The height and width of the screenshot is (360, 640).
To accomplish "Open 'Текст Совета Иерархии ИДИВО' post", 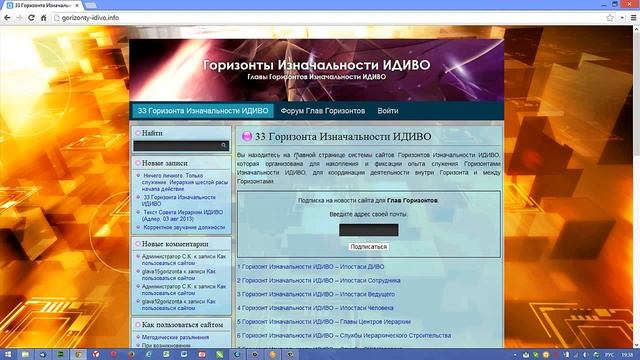I will coord(182,215).
